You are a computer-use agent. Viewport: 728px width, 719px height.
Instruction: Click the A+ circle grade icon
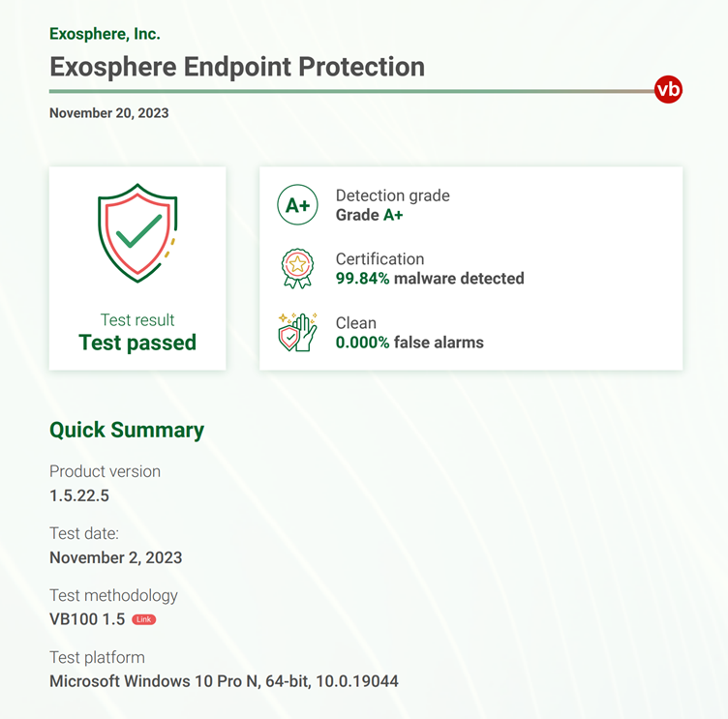pyautogui.click(x=297, y=205)
